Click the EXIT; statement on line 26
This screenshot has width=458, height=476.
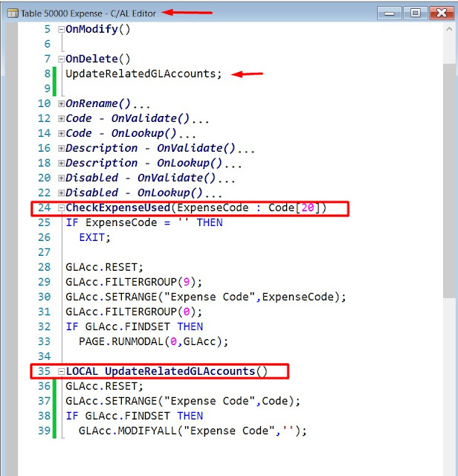tap(94, 237)
